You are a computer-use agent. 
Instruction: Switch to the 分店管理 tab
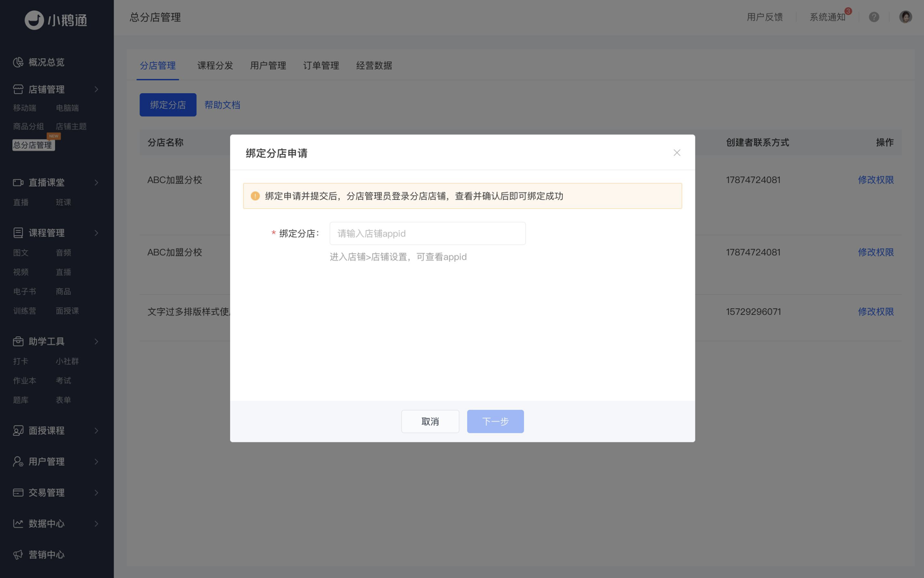pyautogui.click(x=158, y=65)
